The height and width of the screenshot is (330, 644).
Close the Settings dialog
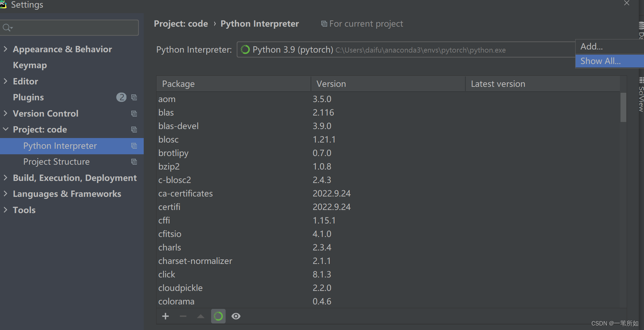click(627, 3)
